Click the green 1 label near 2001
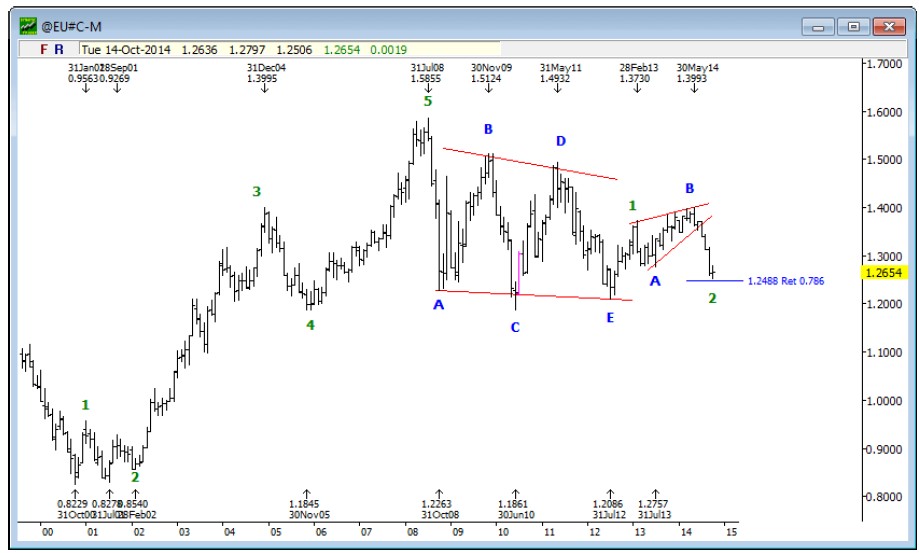The width and height of the screenshot is (919, 553). 86,405
